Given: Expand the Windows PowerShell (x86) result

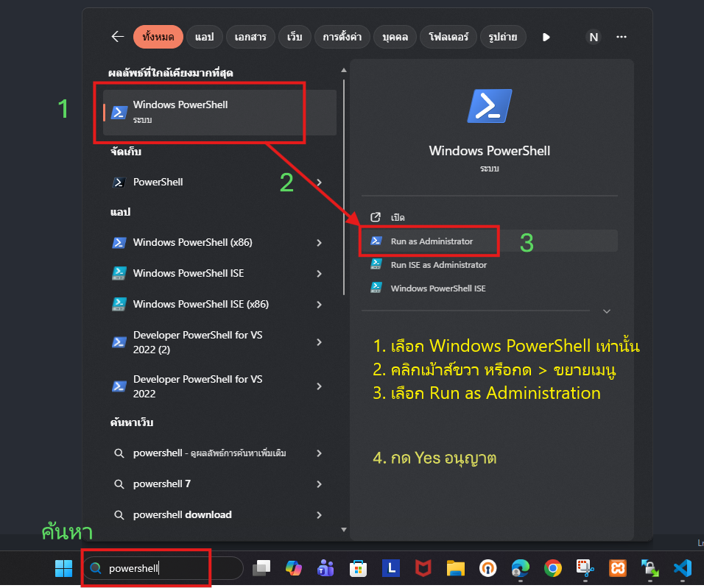Looking at the screenshot, I should (x=319, y=243).
